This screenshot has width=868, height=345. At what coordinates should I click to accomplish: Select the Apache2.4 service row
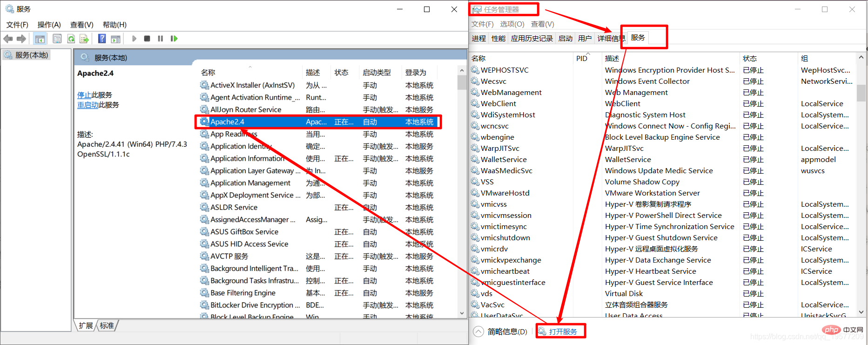click(318, 122)
